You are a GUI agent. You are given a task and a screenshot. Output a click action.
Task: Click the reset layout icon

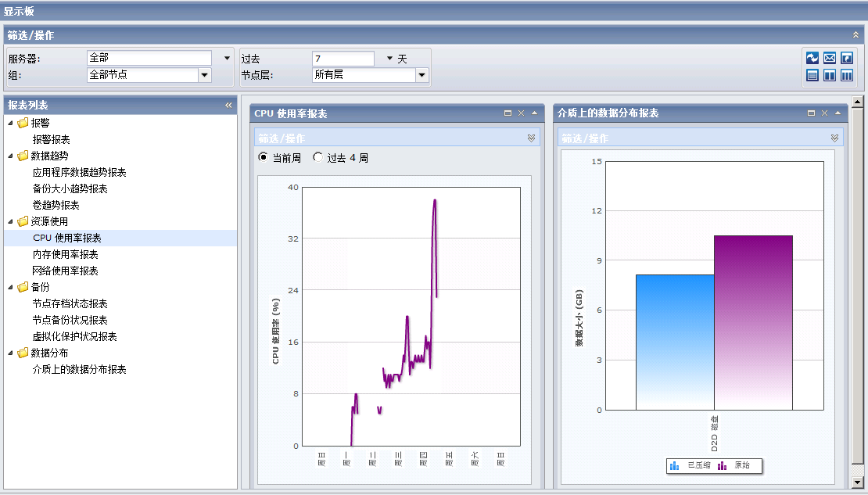(x=847, y=59)
